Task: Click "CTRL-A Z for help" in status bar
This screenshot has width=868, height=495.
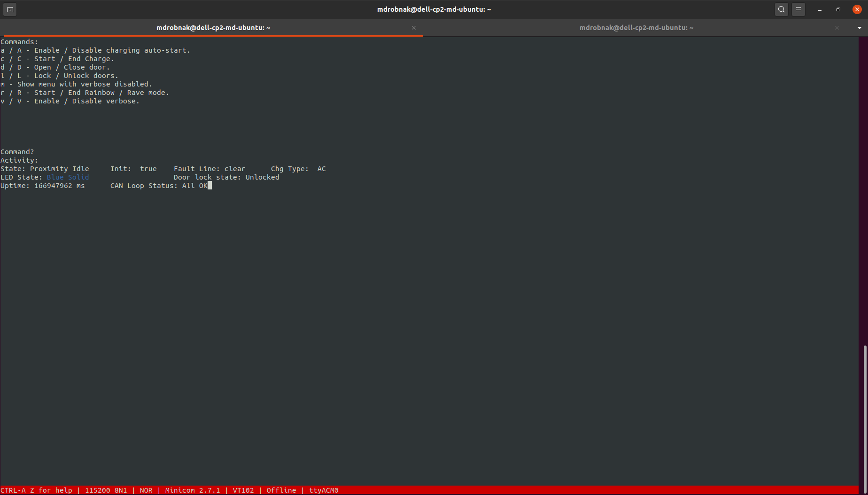Action: point(37,490)
